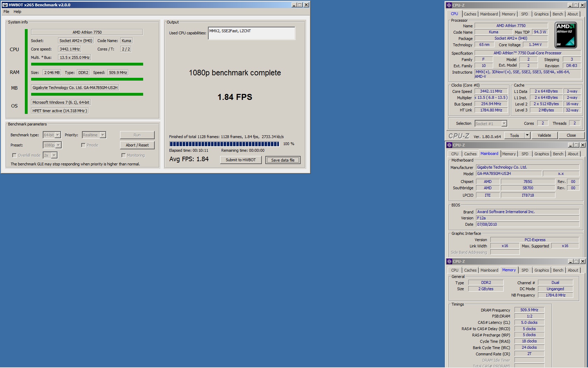The image size is (588, 368).
Task: Click the HT Link 1784.80 MHz value
Action: pos(491,110)
